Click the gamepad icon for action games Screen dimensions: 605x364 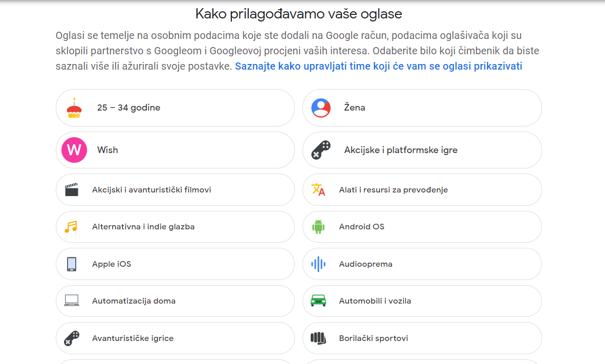(x=321, y=150)
